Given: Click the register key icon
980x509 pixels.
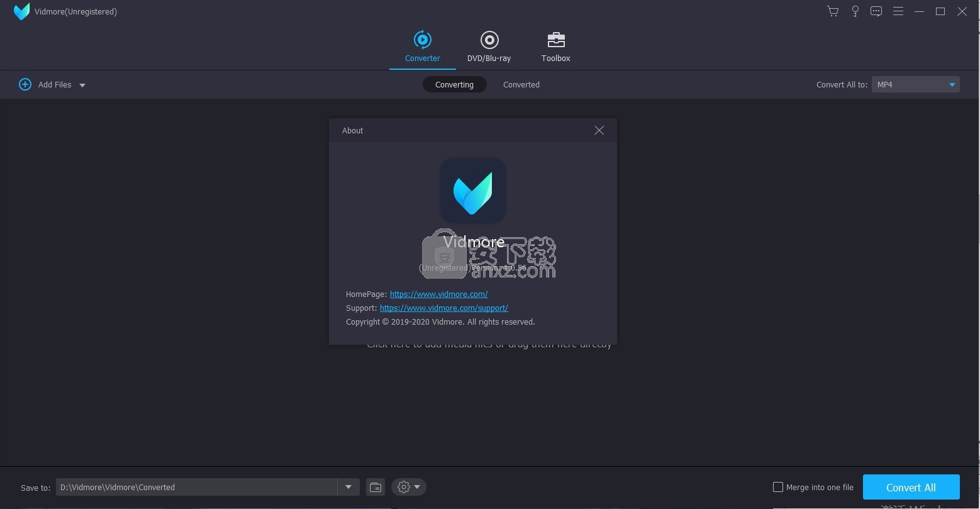Looking at the screenshot, I should coord(855,11).
